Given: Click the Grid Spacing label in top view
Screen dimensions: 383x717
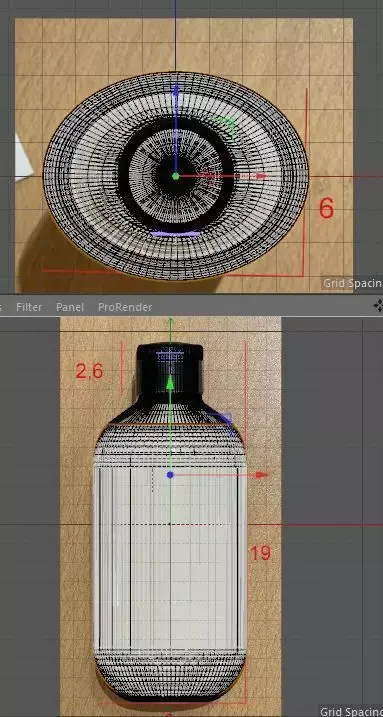Looking at the screenshot, I should [352, 283].
